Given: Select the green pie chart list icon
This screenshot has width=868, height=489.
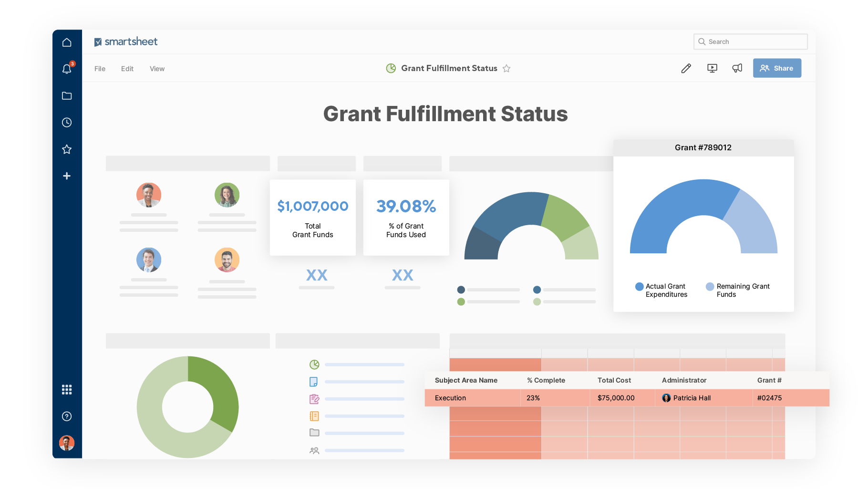Looking at the screenshot, I should [314, 364].
